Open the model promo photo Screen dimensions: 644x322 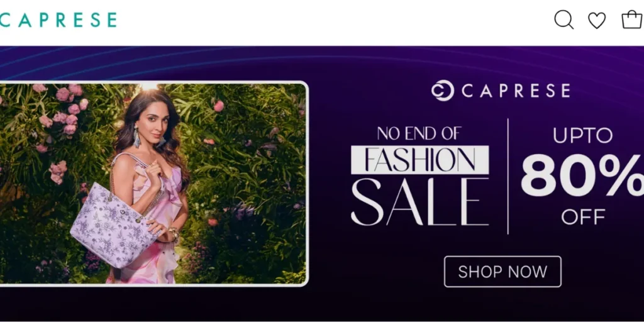coord(153,183)
